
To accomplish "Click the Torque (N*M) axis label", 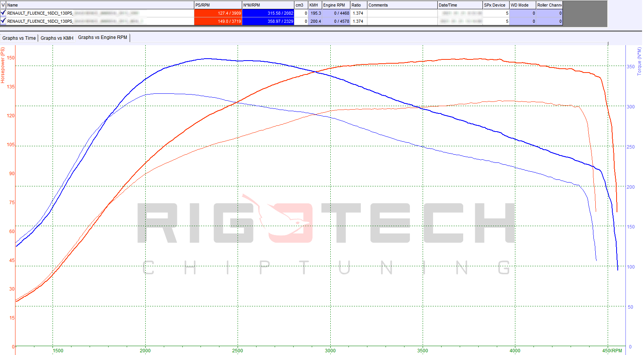I will [x=639, y=61].
